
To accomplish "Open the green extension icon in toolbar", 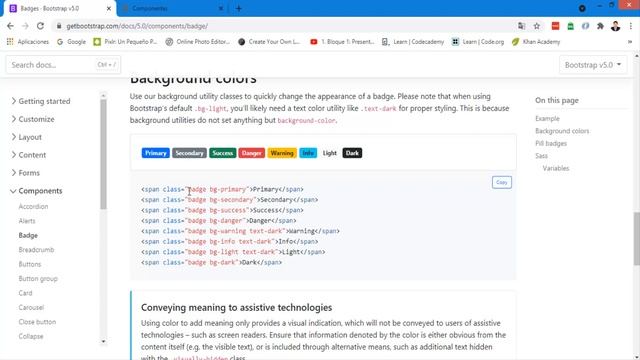I will (x=570, y=26).
